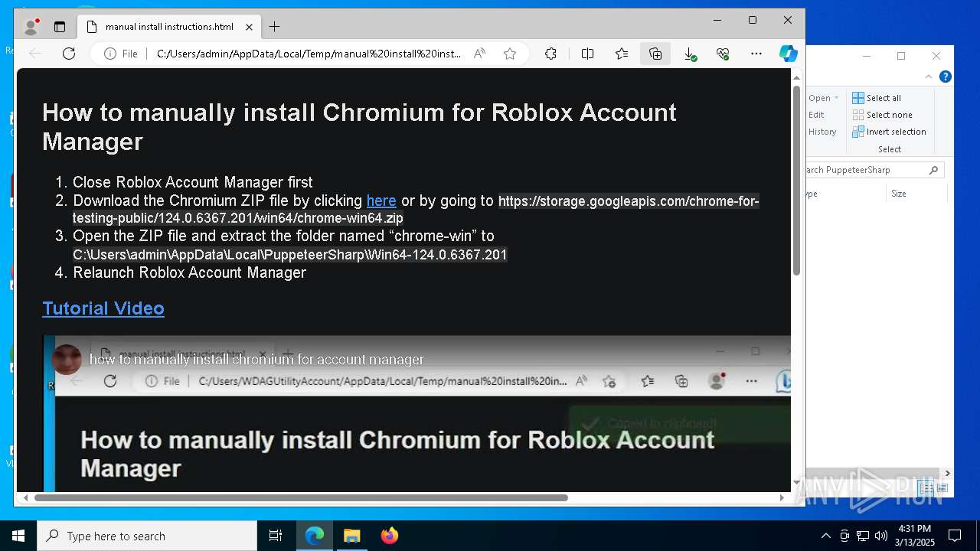The image size is (980, 551).
Task: Click the video channel avatar
Action: coord(67,359)
